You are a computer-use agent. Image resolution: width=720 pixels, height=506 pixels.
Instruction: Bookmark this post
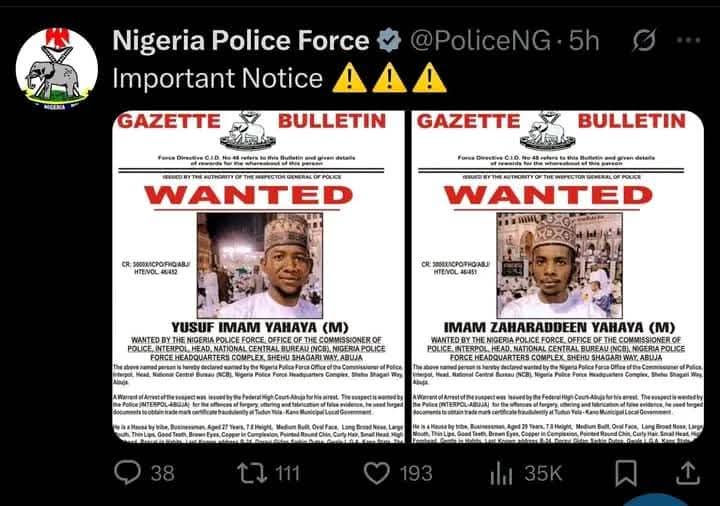coord(626,473)
